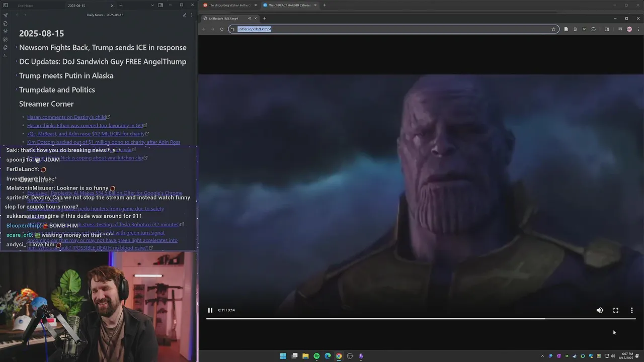Open the 'Kim Dotcom backed out' link
The width and height of the screenshot is (644, 362).
104,142
